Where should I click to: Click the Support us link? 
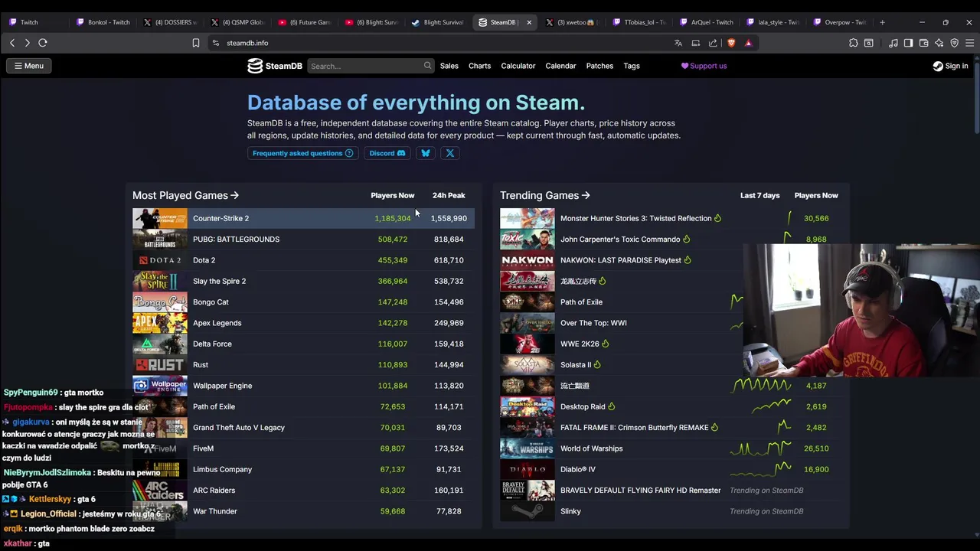[704, 66]
